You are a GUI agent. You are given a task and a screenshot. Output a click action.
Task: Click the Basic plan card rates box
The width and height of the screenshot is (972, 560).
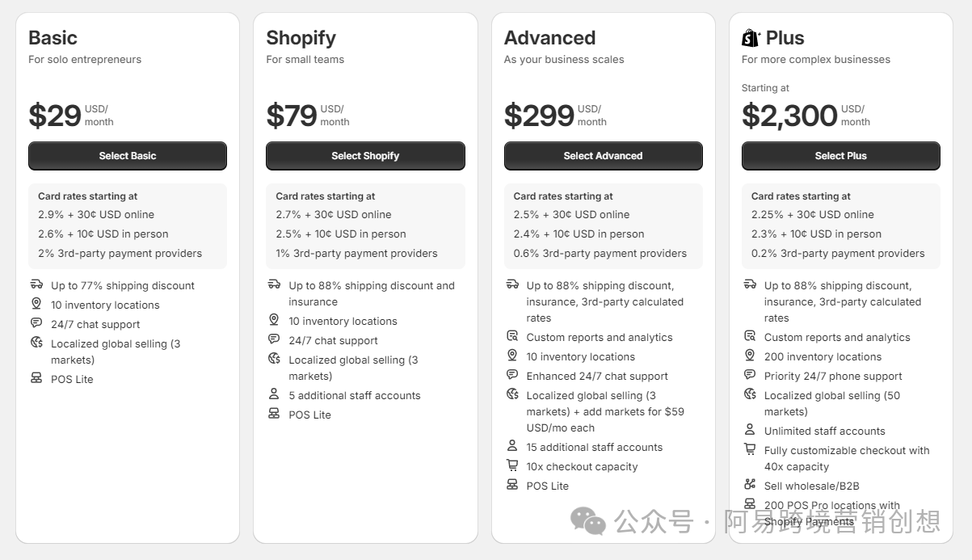click(128, 225)
